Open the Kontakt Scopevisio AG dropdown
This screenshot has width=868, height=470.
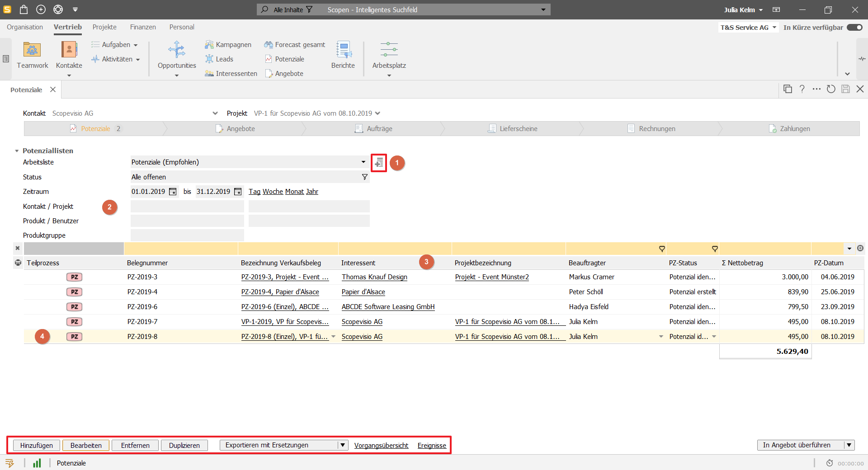coord(215,113)
